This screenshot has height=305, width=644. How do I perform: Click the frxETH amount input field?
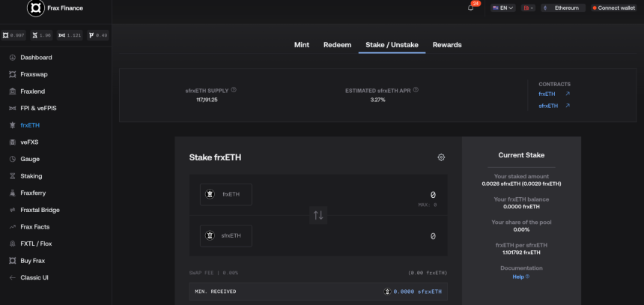pyautogui.click(x=433, y=194)
